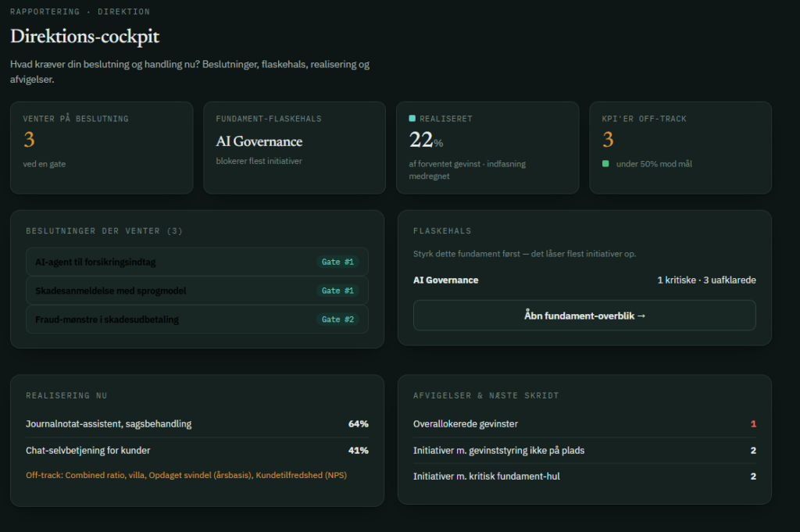The image size is (800, 532).
Task: Click AI Governance in Flaskehals panel
Action: coord(446,280)
